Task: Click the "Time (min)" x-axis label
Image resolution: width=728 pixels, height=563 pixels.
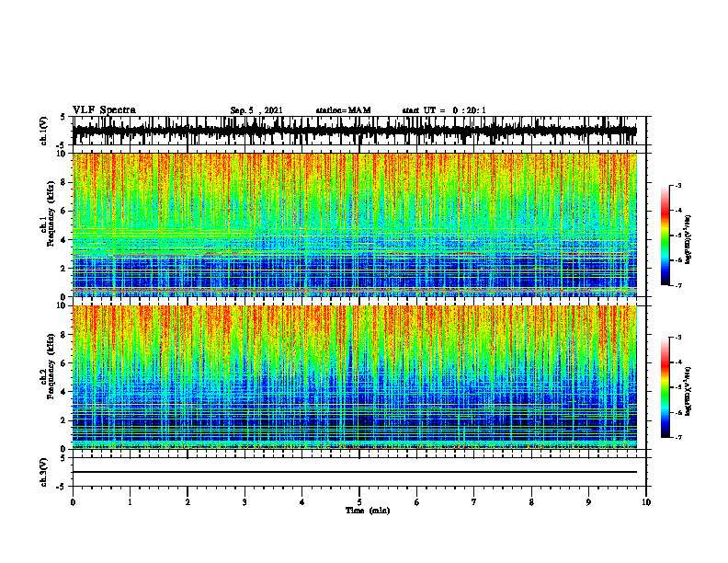Action: 368,511
